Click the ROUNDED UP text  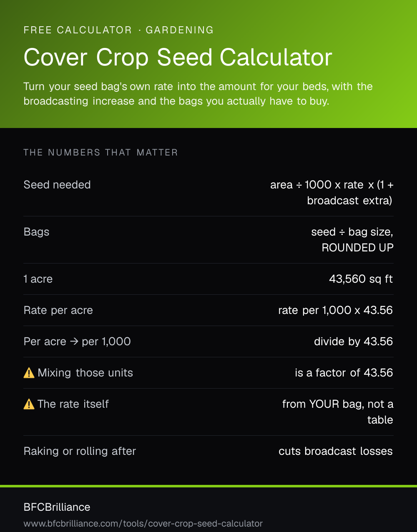coord(357,248)
